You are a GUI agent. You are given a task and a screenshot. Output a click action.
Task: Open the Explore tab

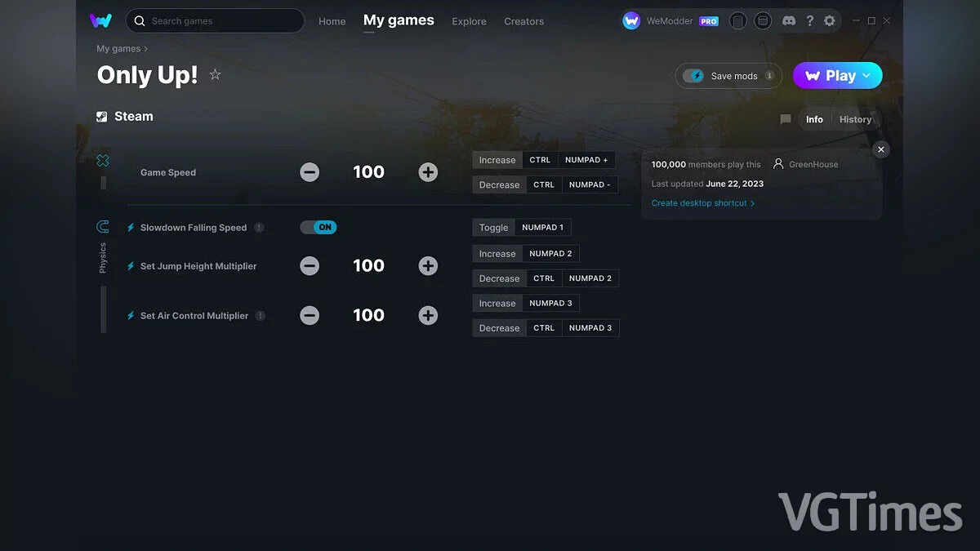tap(469, 21)
